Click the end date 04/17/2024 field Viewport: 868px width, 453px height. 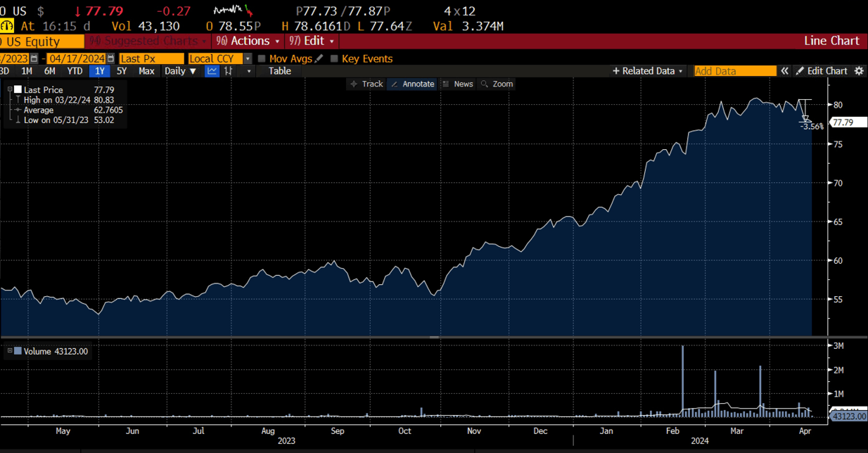(76, 59)
